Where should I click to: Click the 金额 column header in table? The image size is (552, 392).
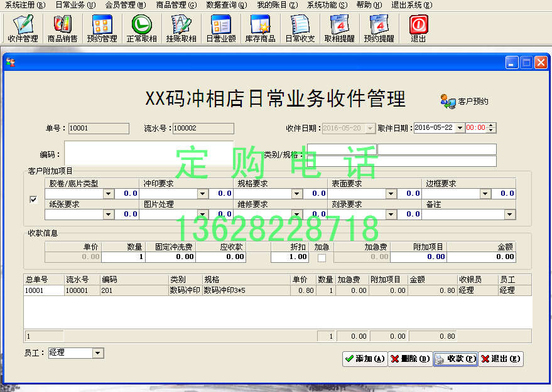coord(433,280)
